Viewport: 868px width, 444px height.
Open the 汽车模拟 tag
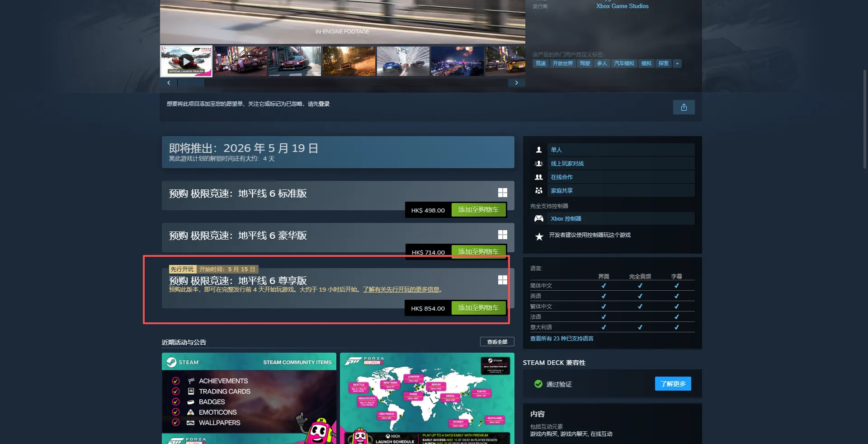pos(624,63)
